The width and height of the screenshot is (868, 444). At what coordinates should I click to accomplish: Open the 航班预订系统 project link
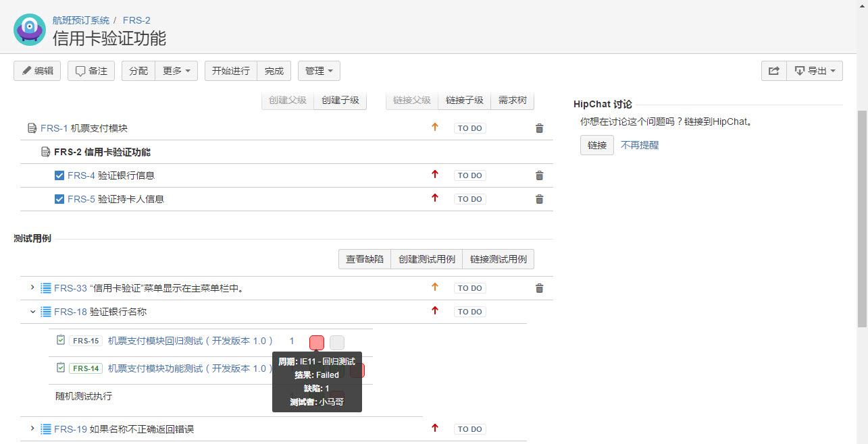[81, 20]
